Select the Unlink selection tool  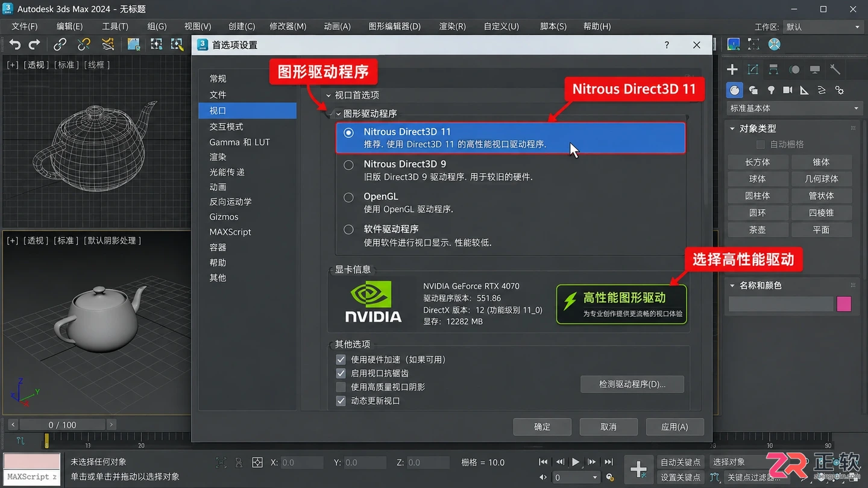[x=84, y=45]
